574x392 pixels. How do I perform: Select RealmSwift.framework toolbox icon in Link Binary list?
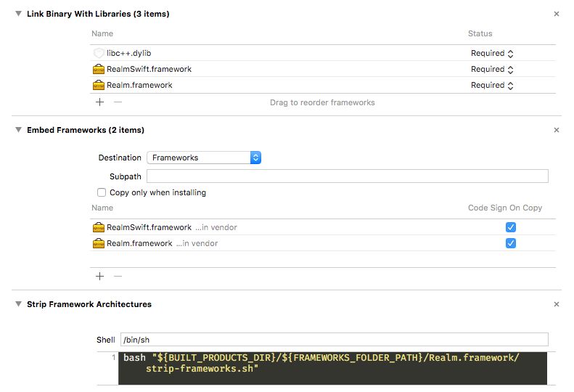[x=99, y=69]
